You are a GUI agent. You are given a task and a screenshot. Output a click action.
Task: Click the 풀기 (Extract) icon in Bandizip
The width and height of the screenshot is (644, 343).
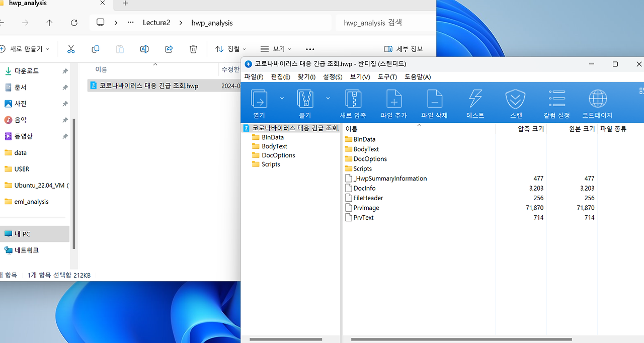[305, 99]
